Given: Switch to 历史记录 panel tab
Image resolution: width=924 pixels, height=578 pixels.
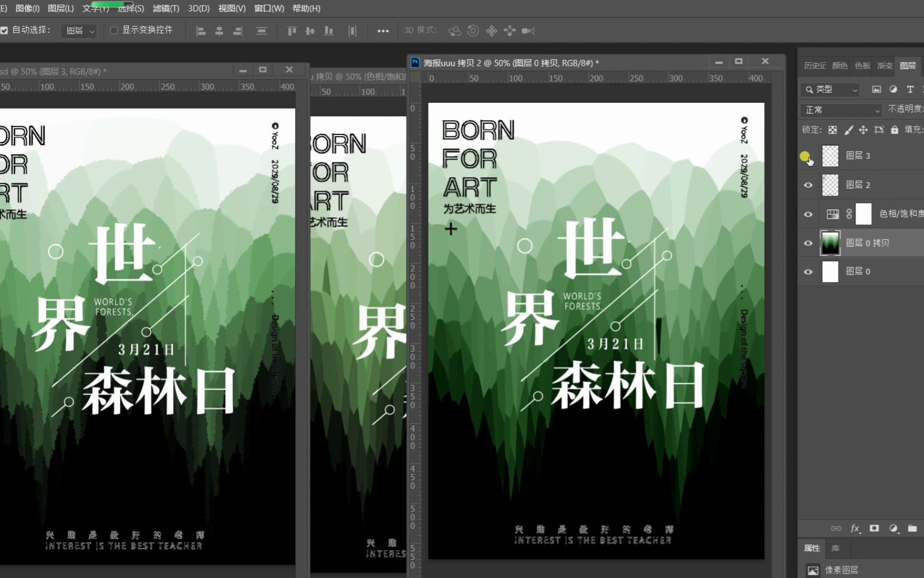Looking at the screenshot, I should coord(814,65).
